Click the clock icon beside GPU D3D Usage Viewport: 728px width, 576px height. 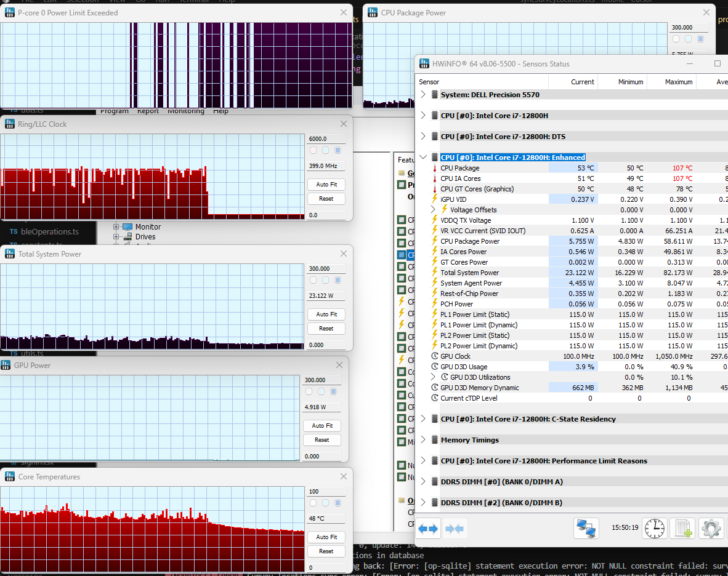(435, 367)
